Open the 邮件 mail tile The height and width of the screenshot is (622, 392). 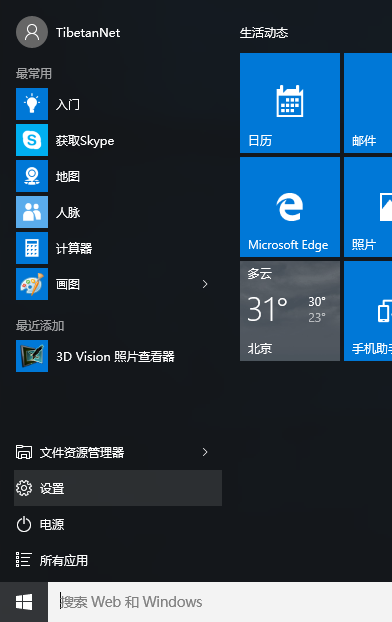point(368,103)
